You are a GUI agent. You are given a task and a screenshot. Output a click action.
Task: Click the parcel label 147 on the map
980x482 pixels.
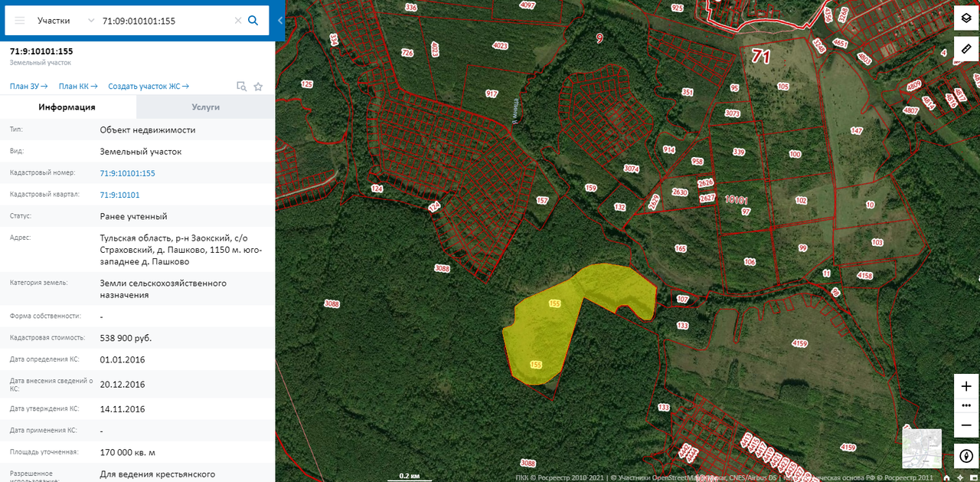pos(856,131)
